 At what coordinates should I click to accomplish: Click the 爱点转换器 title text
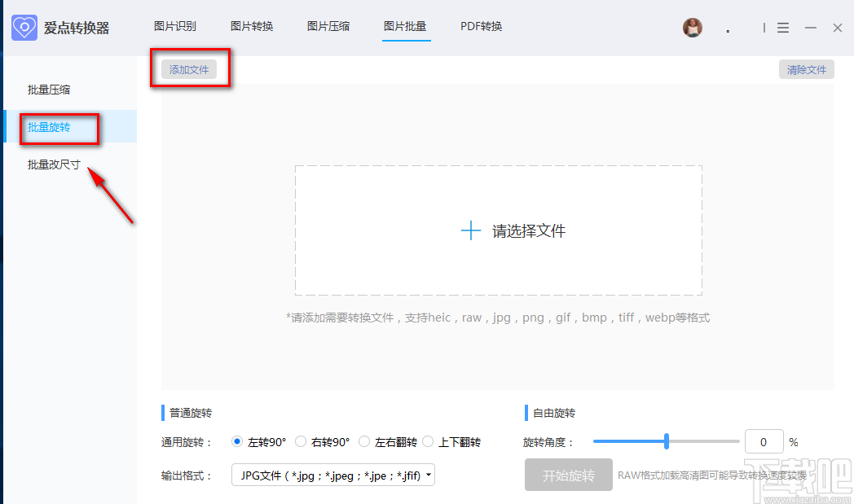[77, 28]
